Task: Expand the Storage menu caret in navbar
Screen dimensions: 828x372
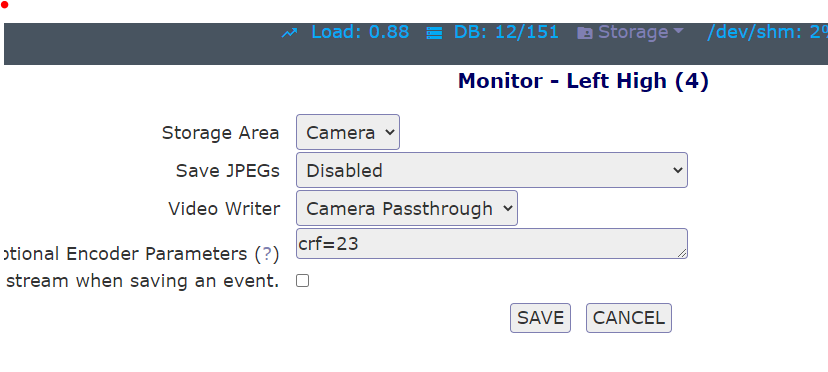Action: tap(678, 32)
